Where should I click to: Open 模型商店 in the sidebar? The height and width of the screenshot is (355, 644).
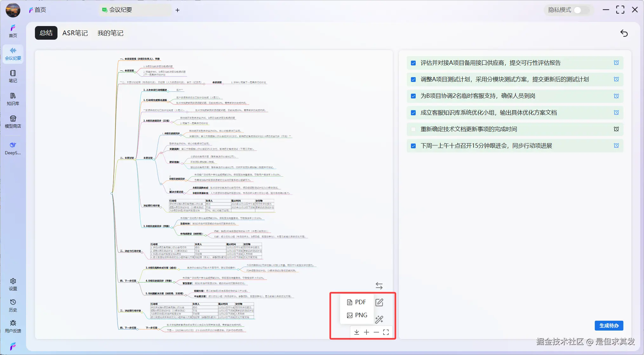tap(13, 121)
